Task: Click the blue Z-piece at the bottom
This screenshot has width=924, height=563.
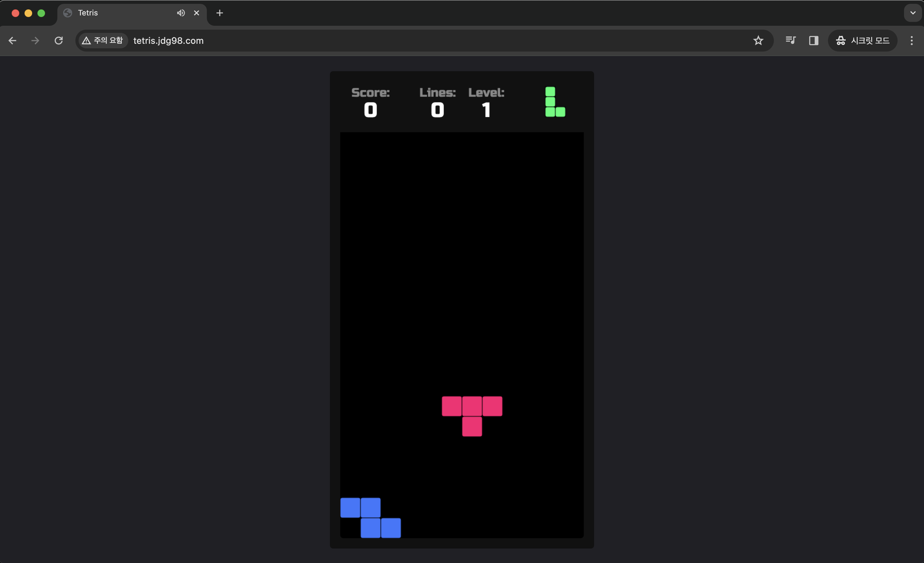Action: (x=371, y=517)
